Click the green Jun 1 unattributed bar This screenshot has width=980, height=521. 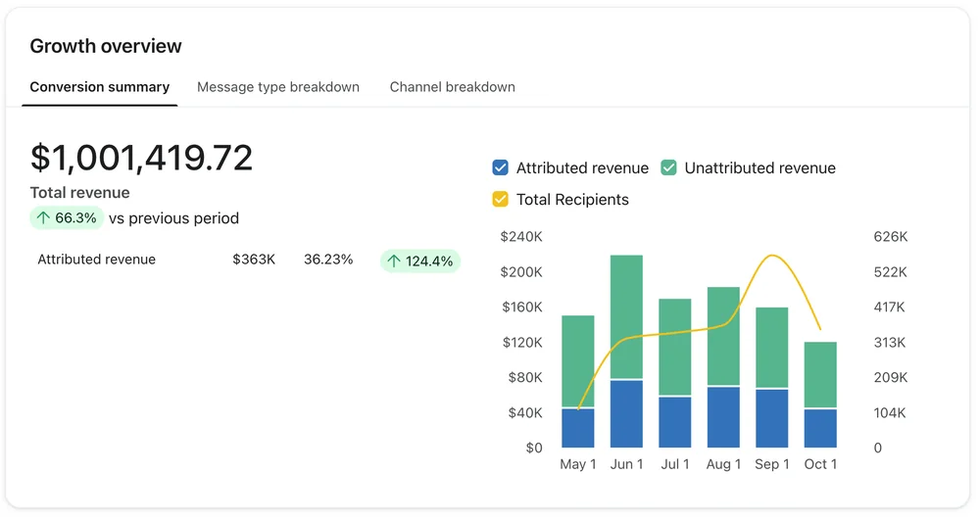[626, 316]
